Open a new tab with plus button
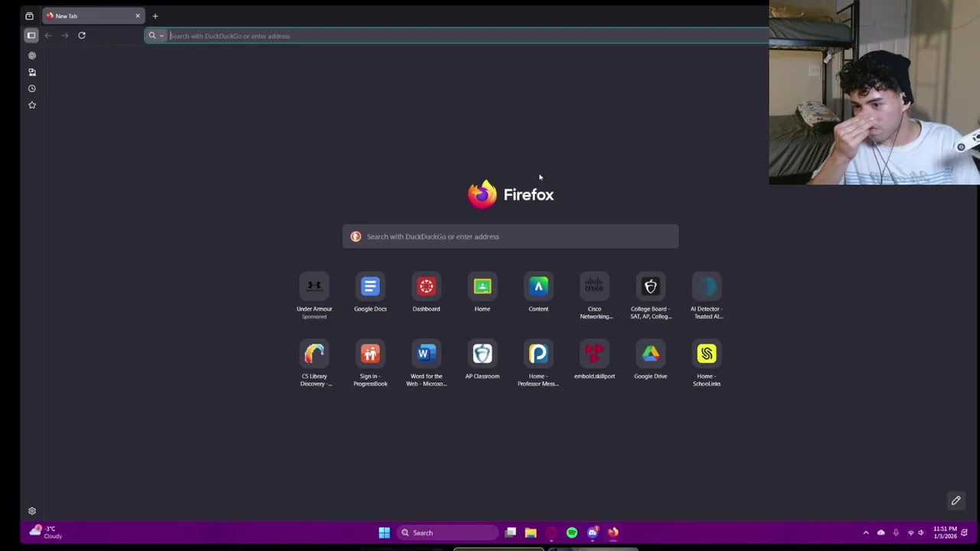980x551 pixels. pos(155,16)
